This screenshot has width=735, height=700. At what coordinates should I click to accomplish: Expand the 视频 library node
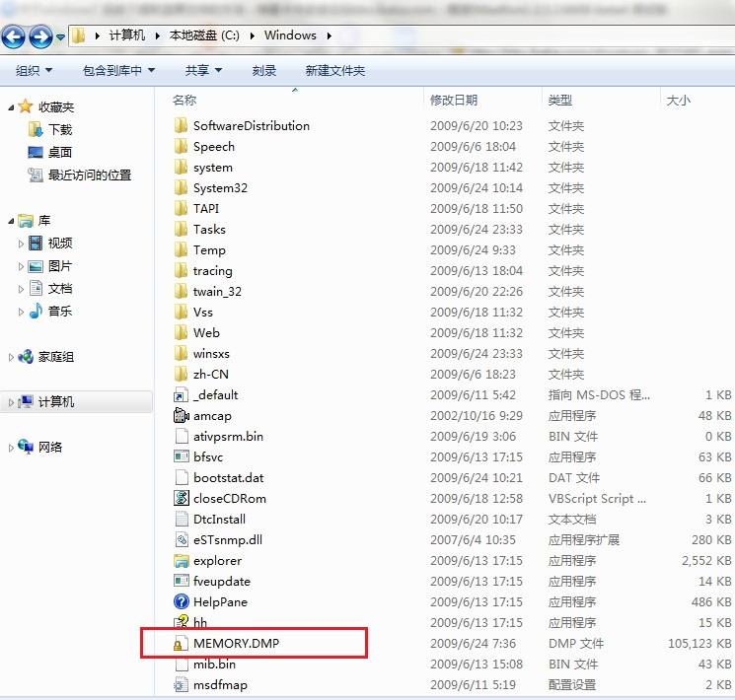[21, 244]
